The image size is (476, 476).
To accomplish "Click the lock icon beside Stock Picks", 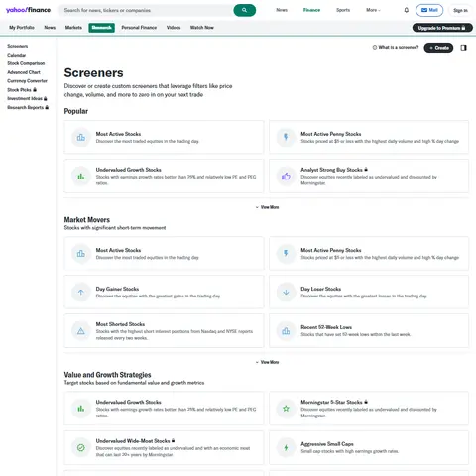I will [x=35, y=89].
